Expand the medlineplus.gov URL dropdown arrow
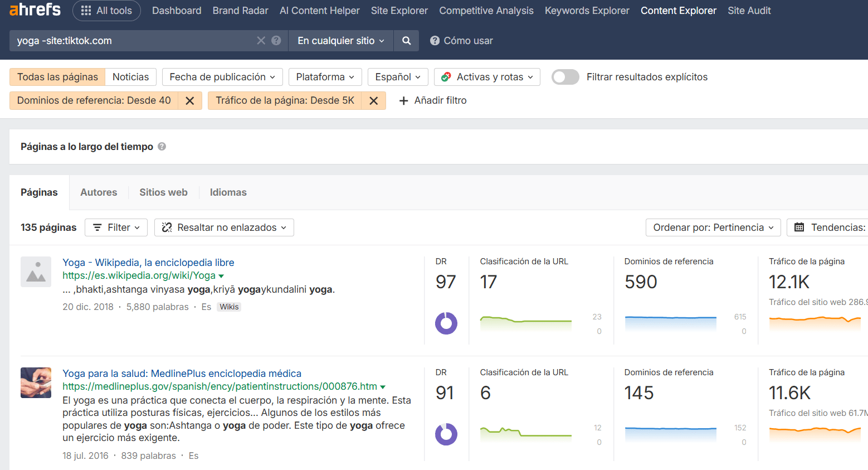868x470 pixels. [x=383, y=387]
